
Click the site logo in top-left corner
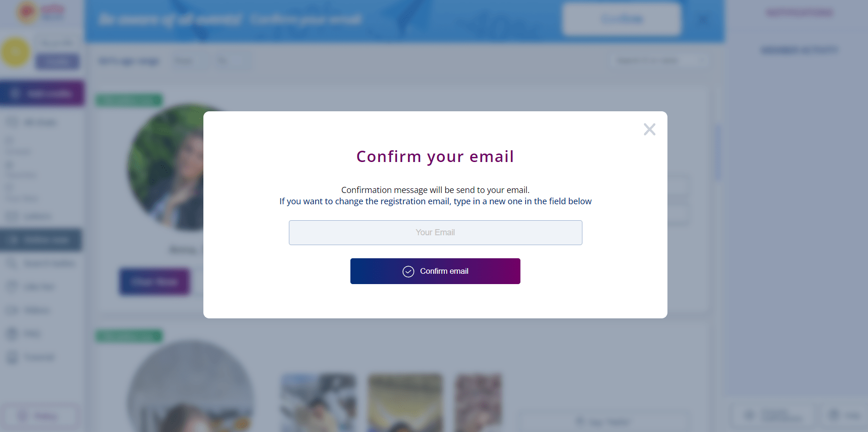click(x=41, y=12)
